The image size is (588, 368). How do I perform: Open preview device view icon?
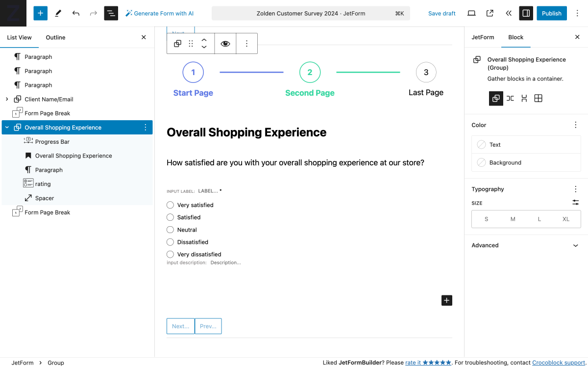pyautogui.click(x=471, y=13)
